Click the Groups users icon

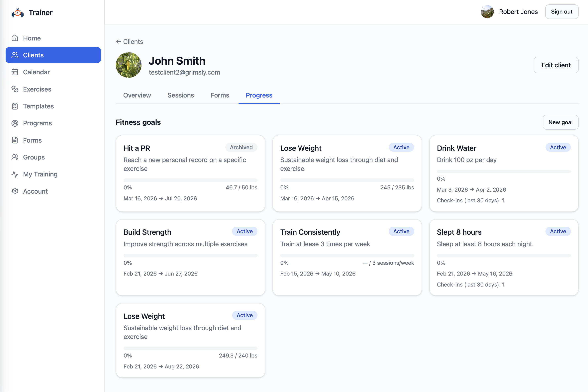click(x=15, y=157)
